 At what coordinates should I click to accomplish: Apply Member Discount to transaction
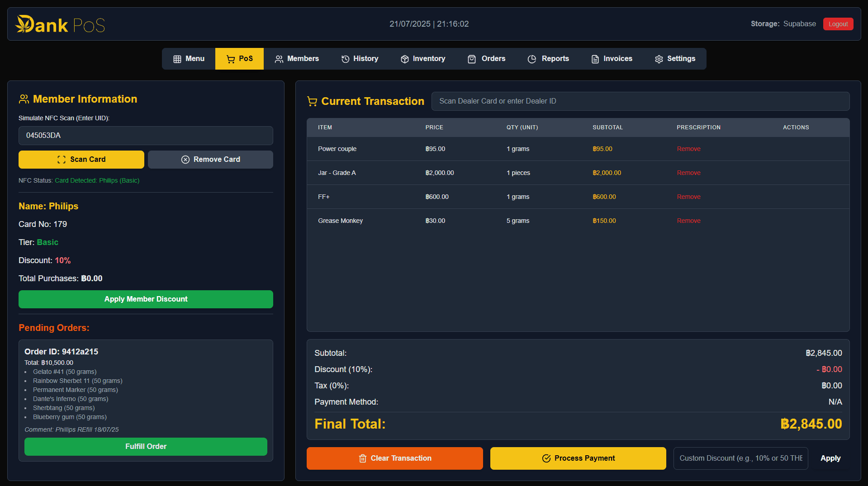[146, 299]
